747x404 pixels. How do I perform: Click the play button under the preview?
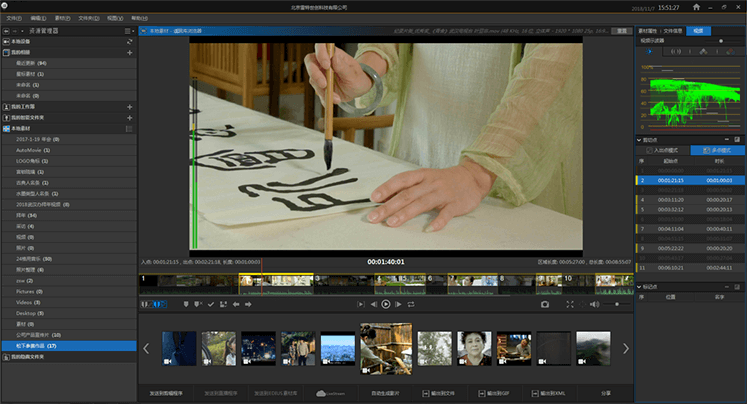point(386,304)
